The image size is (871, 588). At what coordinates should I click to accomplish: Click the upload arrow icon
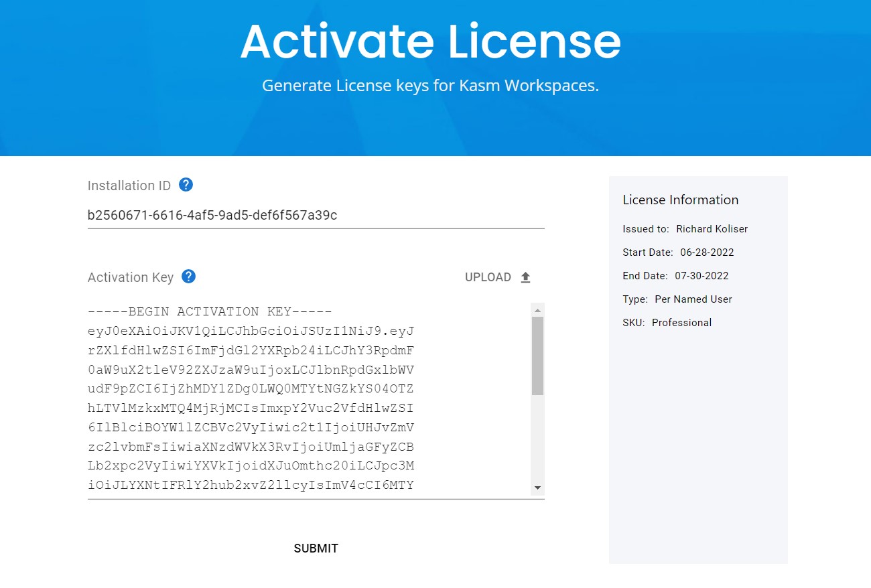tap(526, 277)
